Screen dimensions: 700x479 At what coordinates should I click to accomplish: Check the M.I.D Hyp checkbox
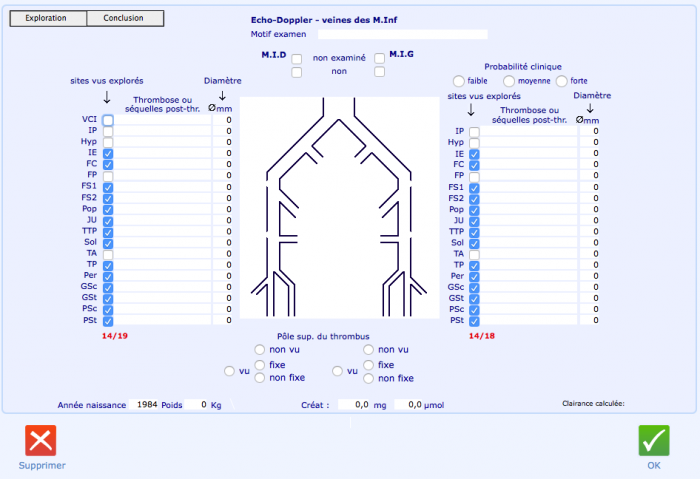(x=108, y=142)
